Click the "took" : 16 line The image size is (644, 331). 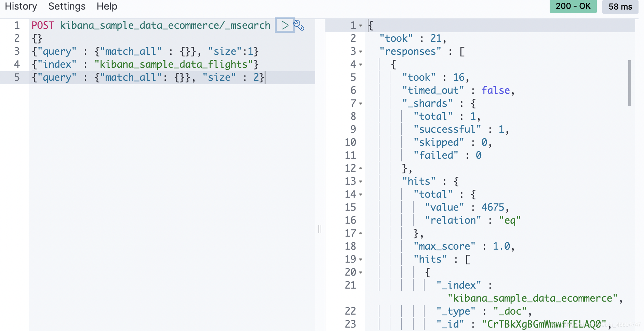(x=435, y=77)
